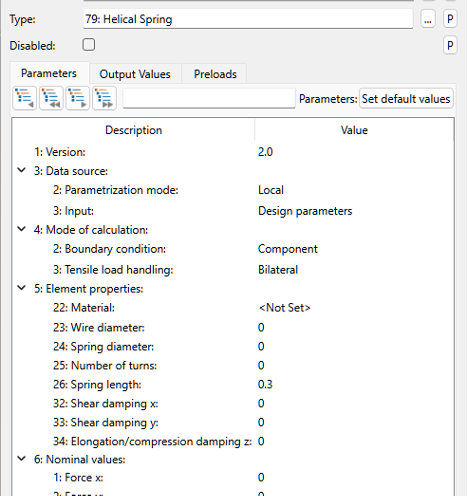Click the parameter filter input field
Viewport: 468px width, 496px height.
click(209, 98)
